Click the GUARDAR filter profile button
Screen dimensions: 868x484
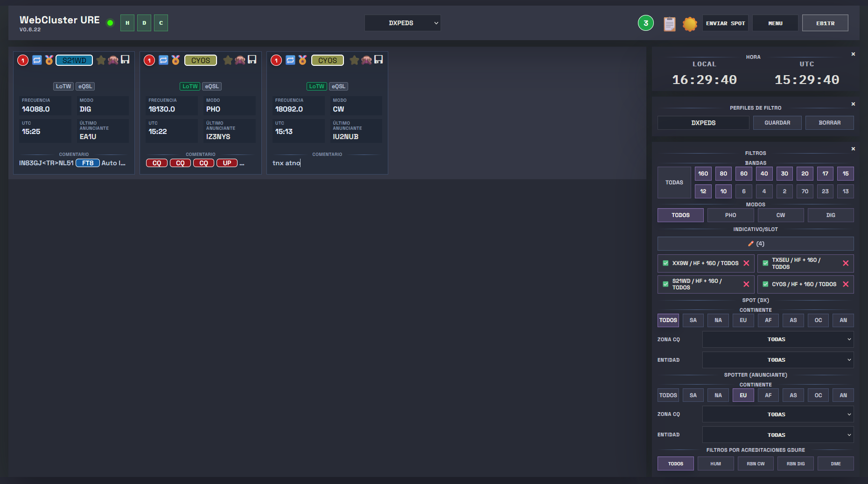pos(777,123)
